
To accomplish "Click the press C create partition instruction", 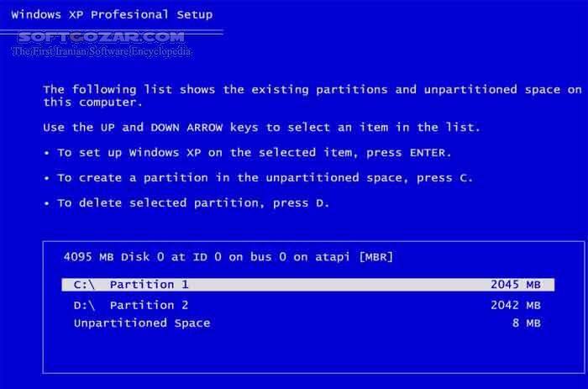I will pos(265,178).
